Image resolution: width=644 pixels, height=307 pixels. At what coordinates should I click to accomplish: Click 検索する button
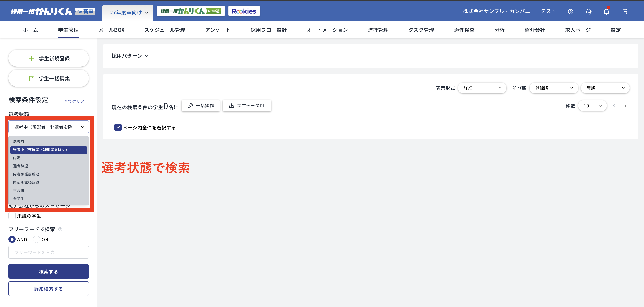49,271
